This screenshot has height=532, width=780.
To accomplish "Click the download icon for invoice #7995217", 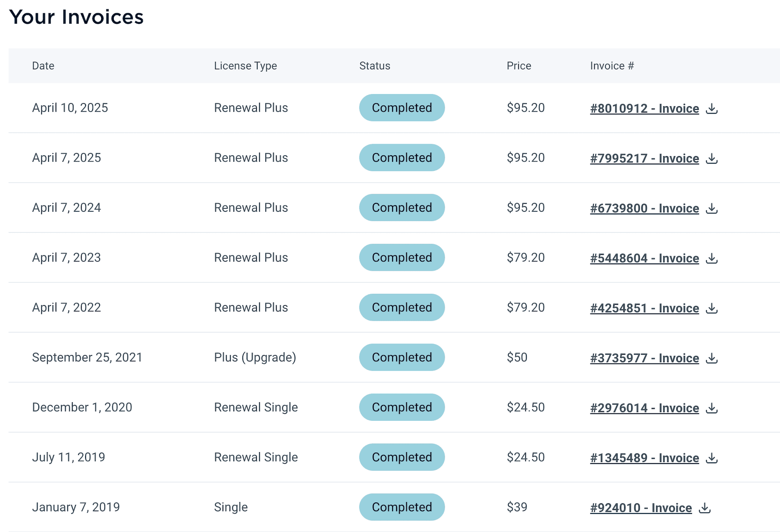I will (x=712, y=158).
